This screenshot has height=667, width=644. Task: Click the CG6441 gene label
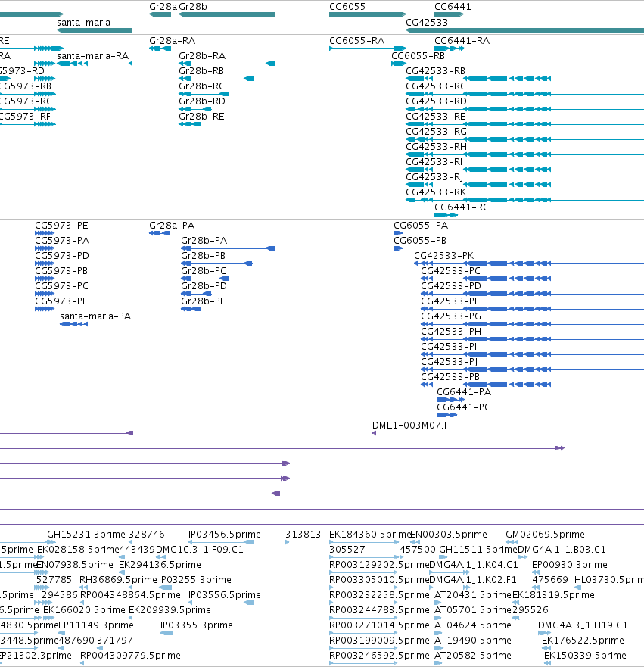pos(453,7)
